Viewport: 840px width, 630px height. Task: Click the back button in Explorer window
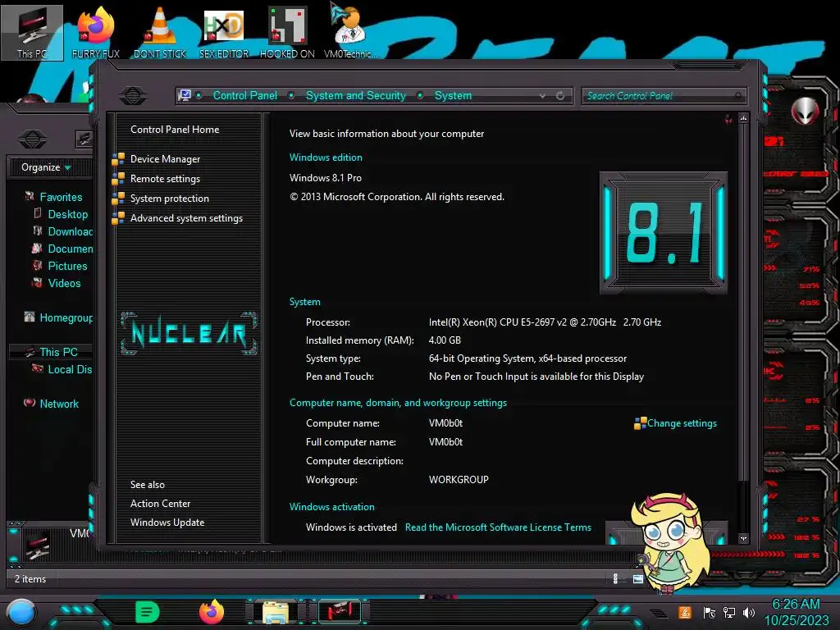click(33, 139)
